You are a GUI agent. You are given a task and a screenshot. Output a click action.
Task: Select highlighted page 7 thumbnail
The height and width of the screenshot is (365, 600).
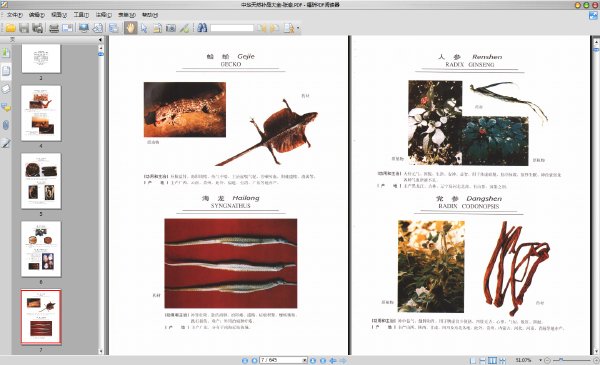pos(41,317)
